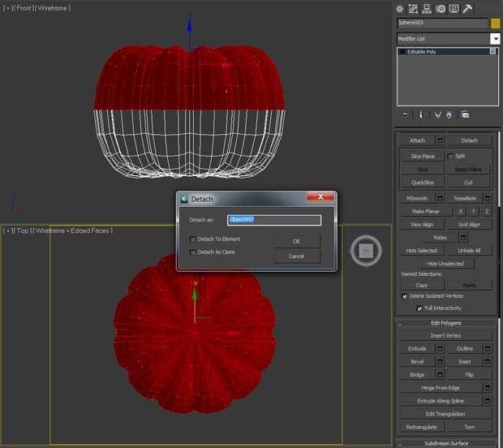Click Configure Modifier Sets icon

point(466,115)
